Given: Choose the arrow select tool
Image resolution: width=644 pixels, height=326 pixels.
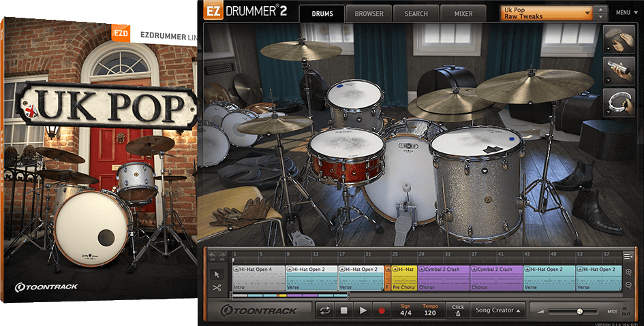Looking at the screenshot, I should (x=217, y=274).
